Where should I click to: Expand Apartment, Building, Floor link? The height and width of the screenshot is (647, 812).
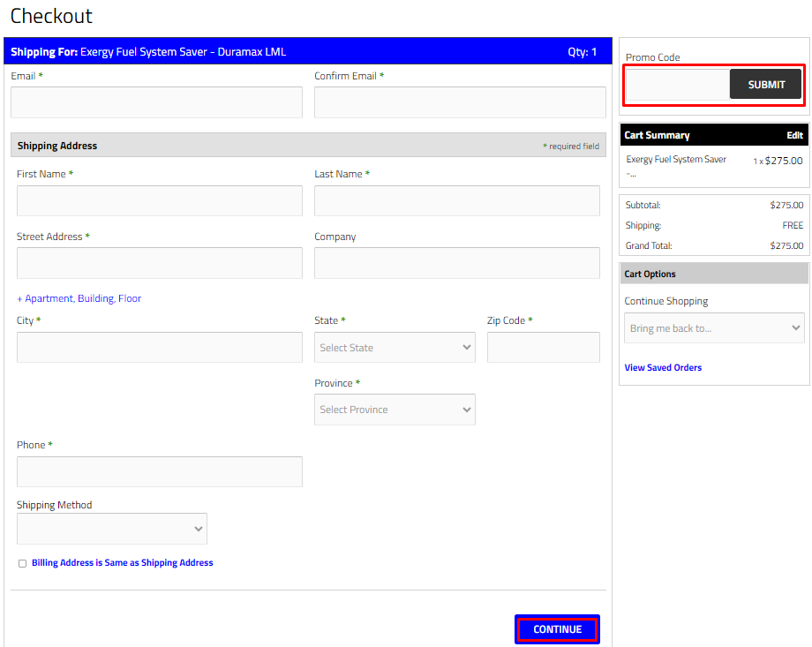tap(79, 298)
